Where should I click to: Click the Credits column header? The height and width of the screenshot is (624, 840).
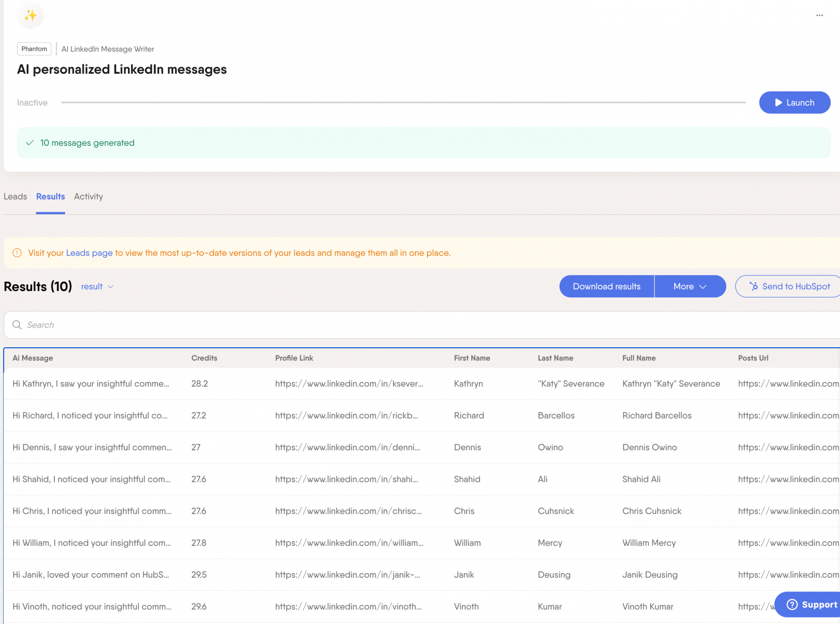(x=204, y=358)
